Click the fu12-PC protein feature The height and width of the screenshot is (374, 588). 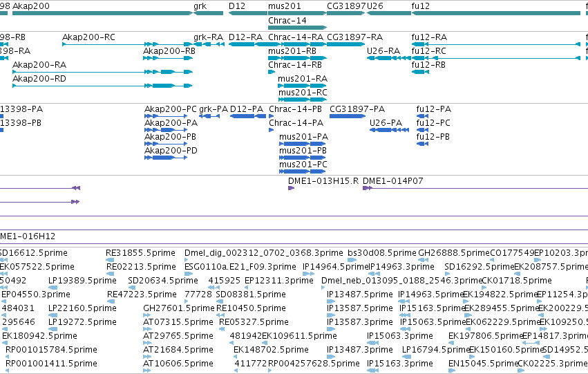[423, 130]
